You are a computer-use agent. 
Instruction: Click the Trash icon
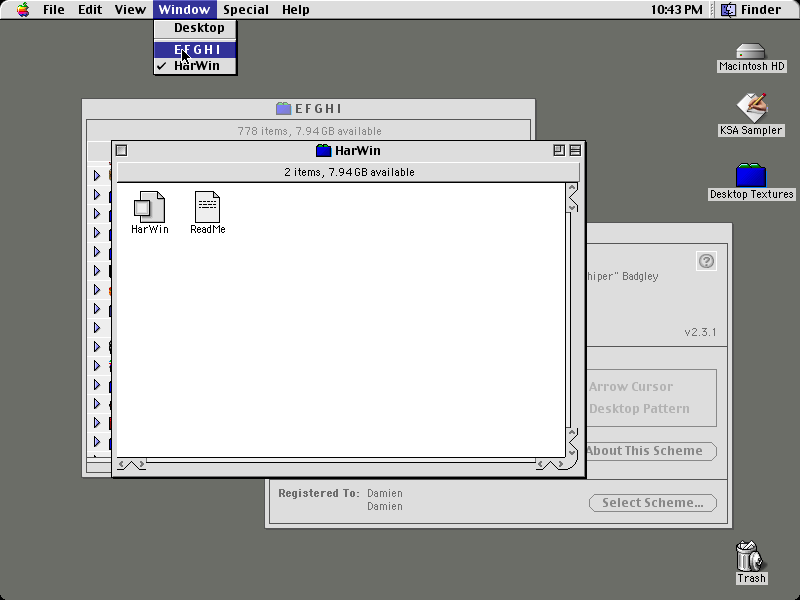(751, 556)
